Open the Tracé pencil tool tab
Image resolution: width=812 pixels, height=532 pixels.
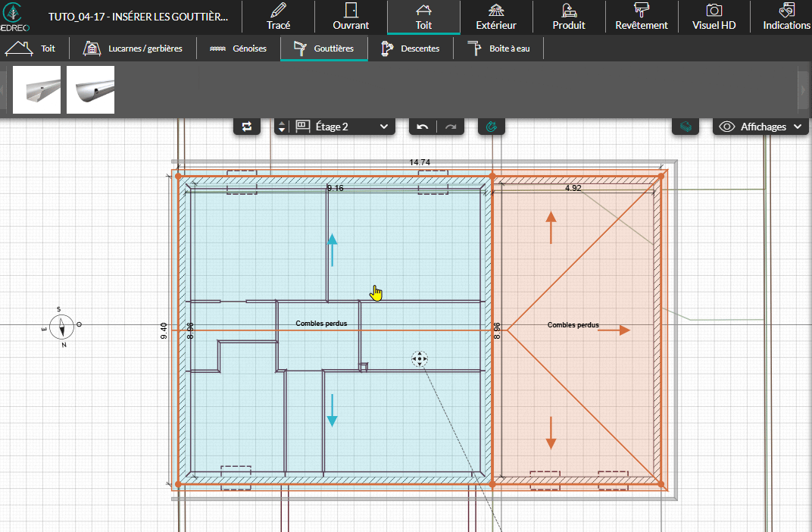point(278,17)
